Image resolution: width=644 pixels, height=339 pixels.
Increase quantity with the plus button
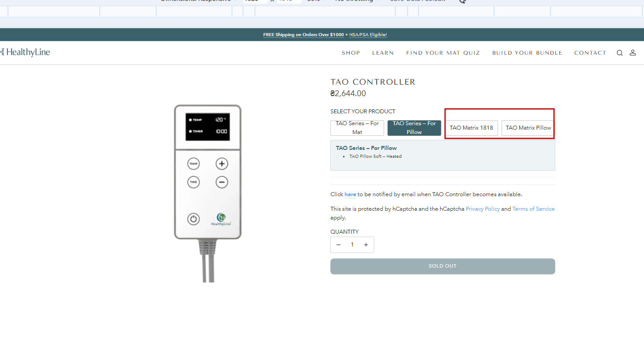(366, 245)
